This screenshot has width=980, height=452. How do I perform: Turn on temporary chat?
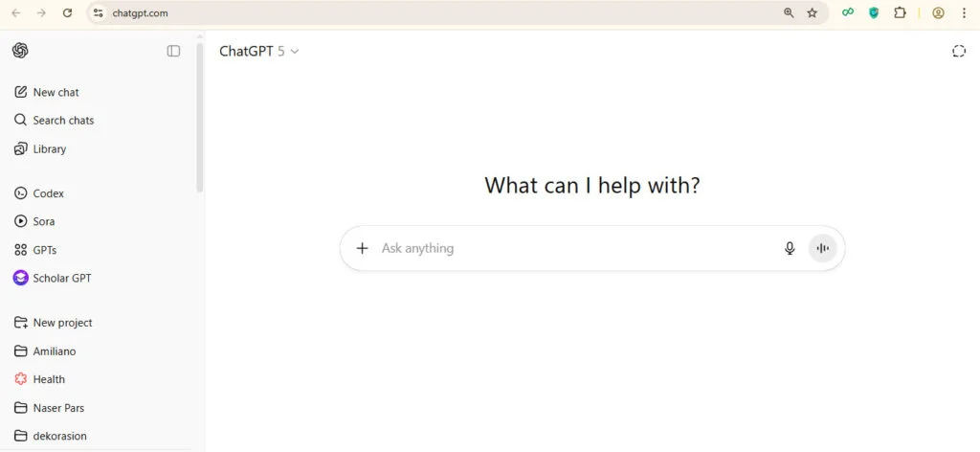959,52
